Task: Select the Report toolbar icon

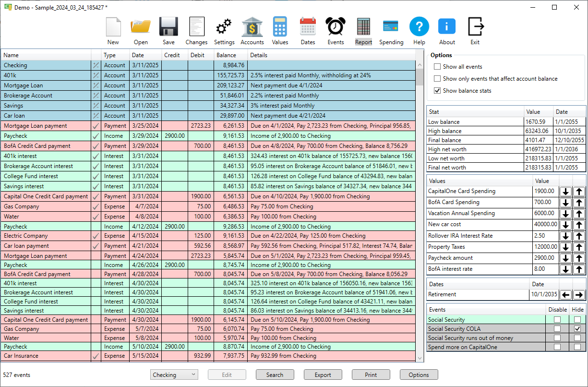Action: pos(363,31)
